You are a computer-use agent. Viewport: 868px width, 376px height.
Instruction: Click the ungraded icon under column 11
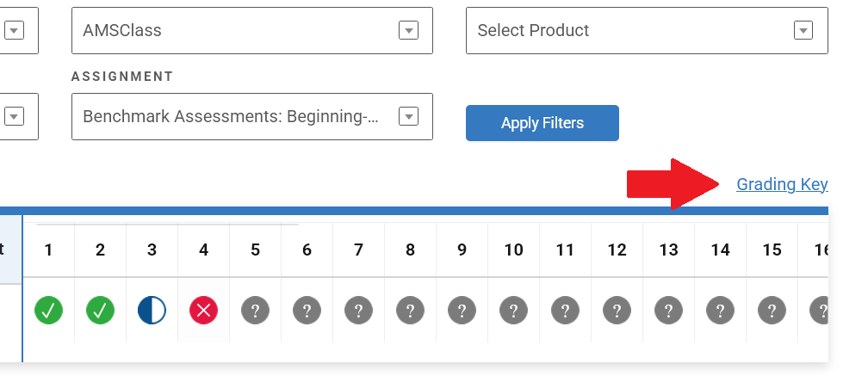[566, 310]
